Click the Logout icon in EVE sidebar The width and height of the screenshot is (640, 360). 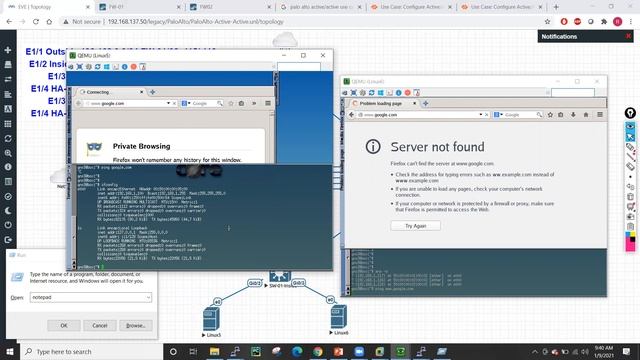click(x=8, y=240)
